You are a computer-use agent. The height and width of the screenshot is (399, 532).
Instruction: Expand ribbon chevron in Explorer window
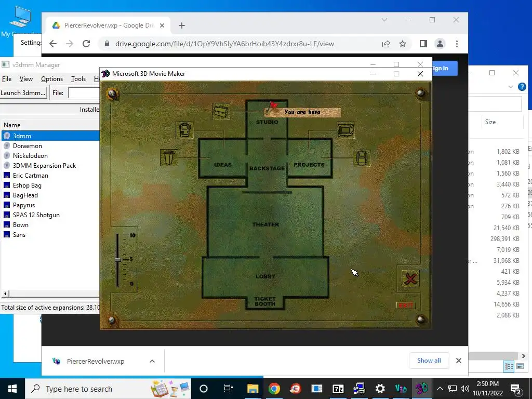coord(511,87)
